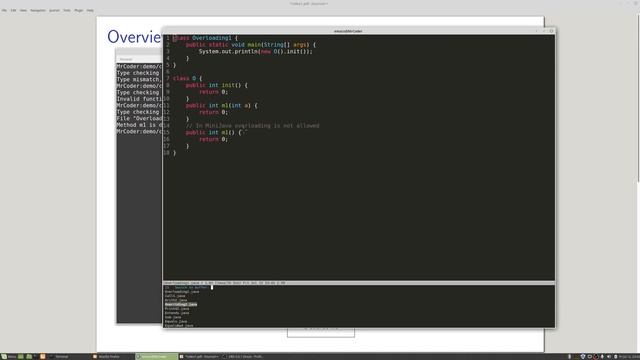Click the 'File "Overload' line in terminal
Screen dimensions: 640x360
[139, 119]
